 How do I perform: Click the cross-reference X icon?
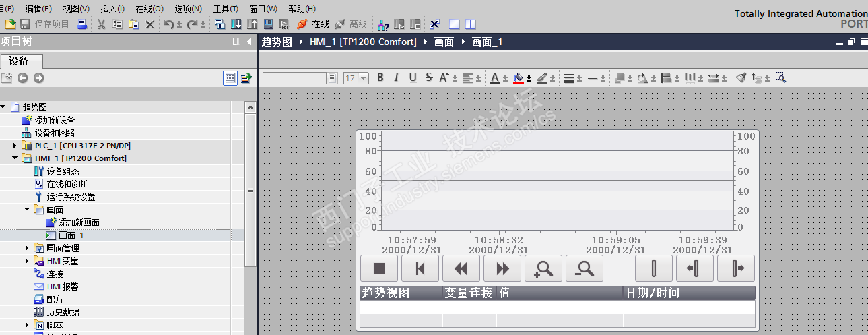434,24
